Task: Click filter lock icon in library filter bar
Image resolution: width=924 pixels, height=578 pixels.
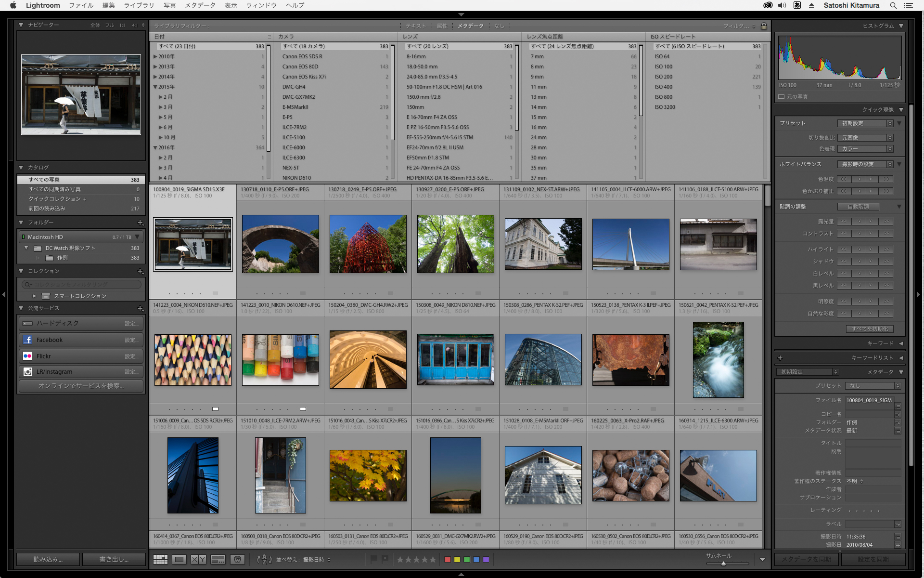Action: click(x=764, y=26)
